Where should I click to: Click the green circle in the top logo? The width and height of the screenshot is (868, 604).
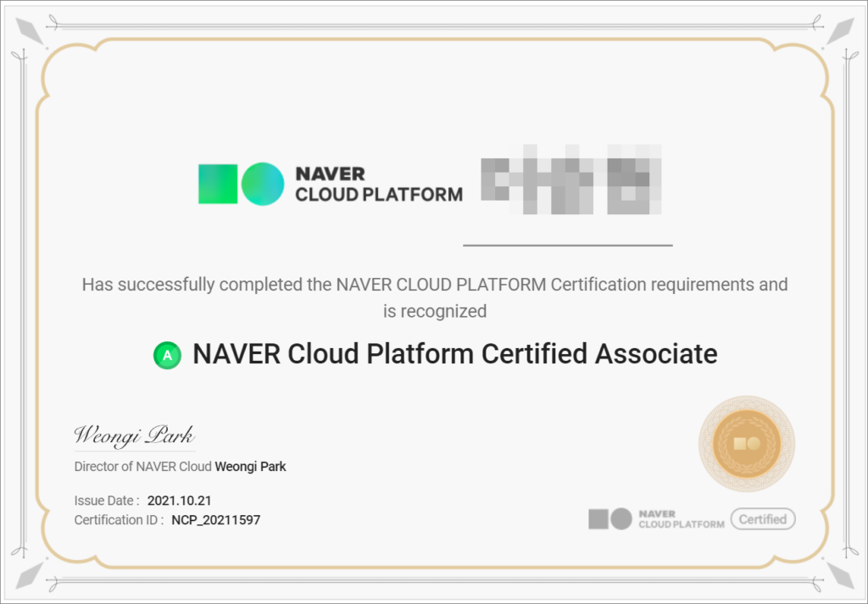click(x=262, y=184)
